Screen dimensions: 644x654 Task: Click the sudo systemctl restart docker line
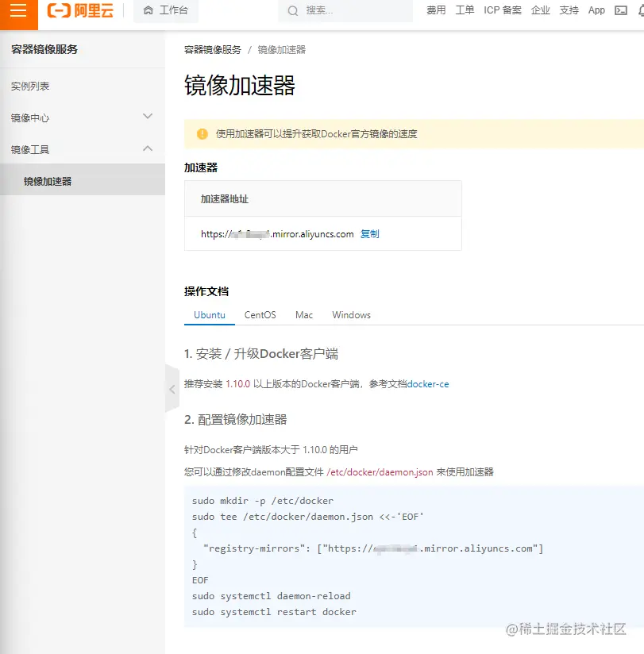coord(274,612)
